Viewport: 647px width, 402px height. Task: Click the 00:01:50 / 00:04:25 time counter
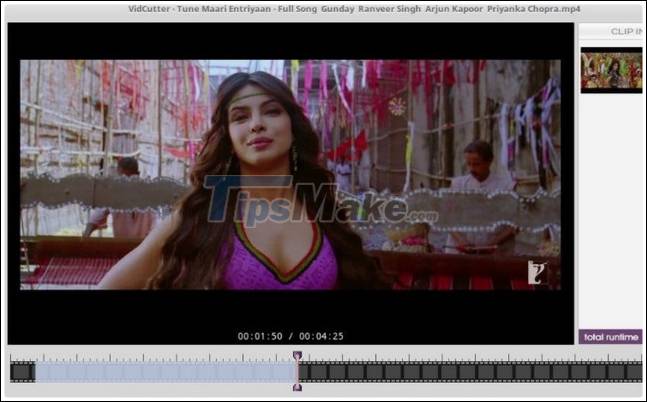(290, 336)
